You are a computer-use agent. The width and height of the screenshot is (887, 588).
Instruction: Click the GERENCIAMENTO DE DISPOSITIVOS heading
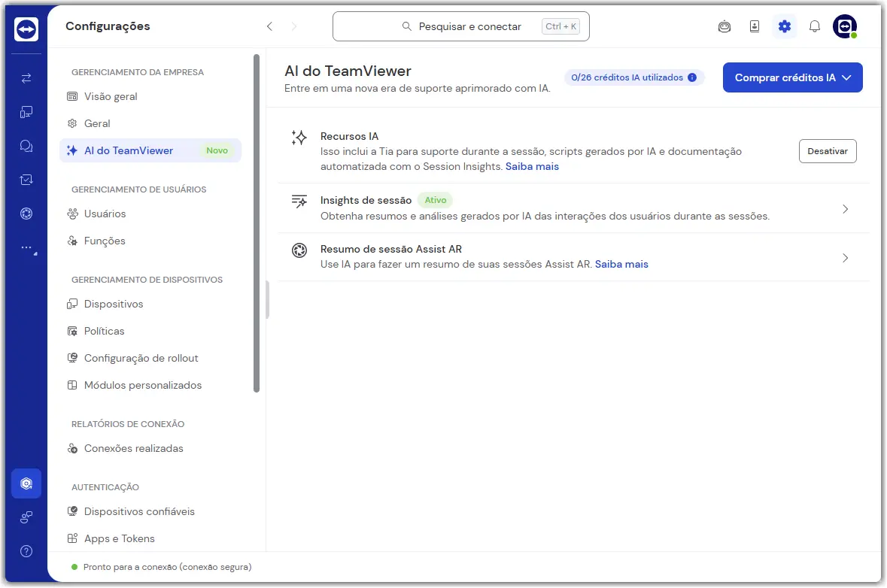(147, 280)
